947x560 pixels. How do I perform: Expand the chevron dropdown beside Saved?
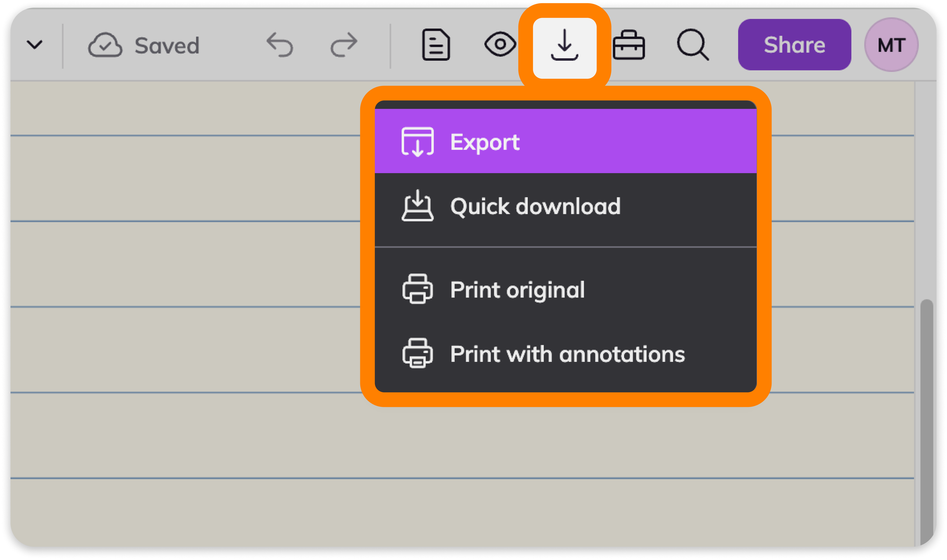pyautogui.click(x=35, y=45)
